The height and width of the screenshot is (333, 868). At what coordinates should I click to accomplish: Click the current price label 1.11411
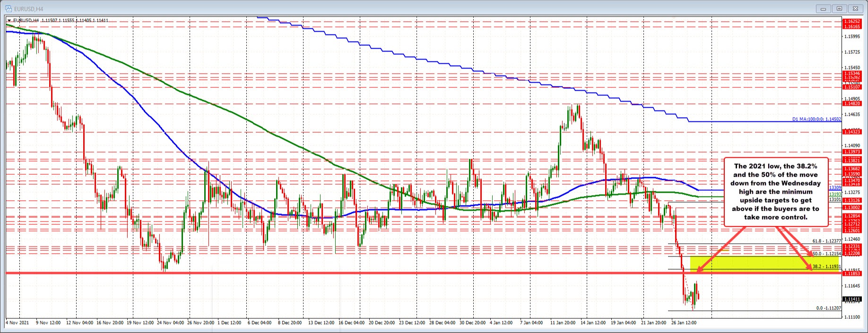coord(852,299)
